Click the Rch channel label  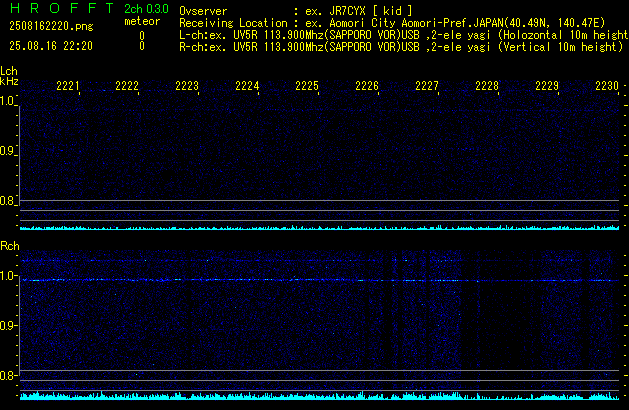click(10, 246)
